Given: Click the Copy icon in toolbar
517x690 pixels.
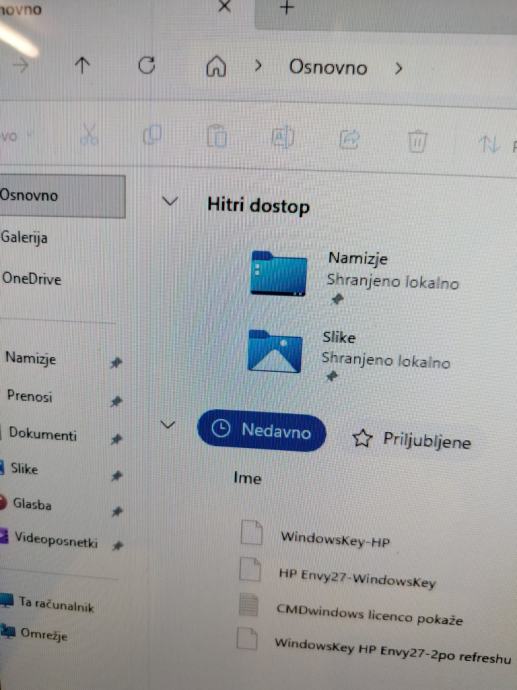Looking at the screenshot, I should pyautogui.click(x=152, y=135).
